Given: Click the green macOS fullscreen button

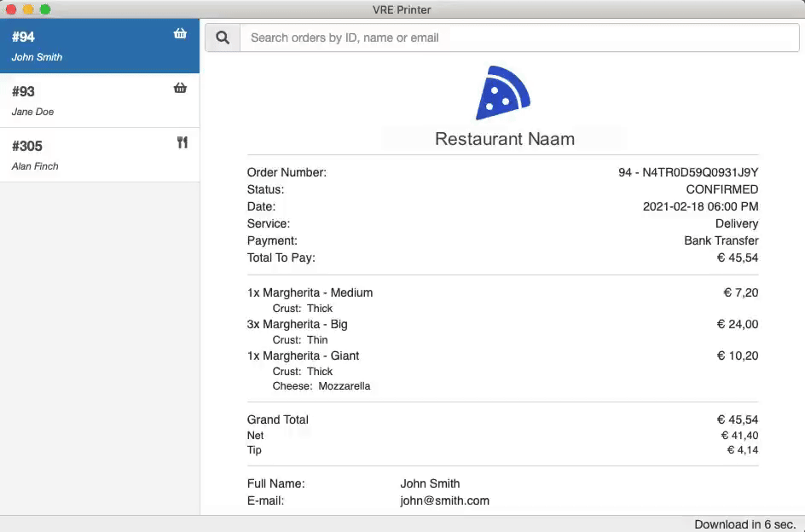Looking at the screenshot, I should (45, 9).
